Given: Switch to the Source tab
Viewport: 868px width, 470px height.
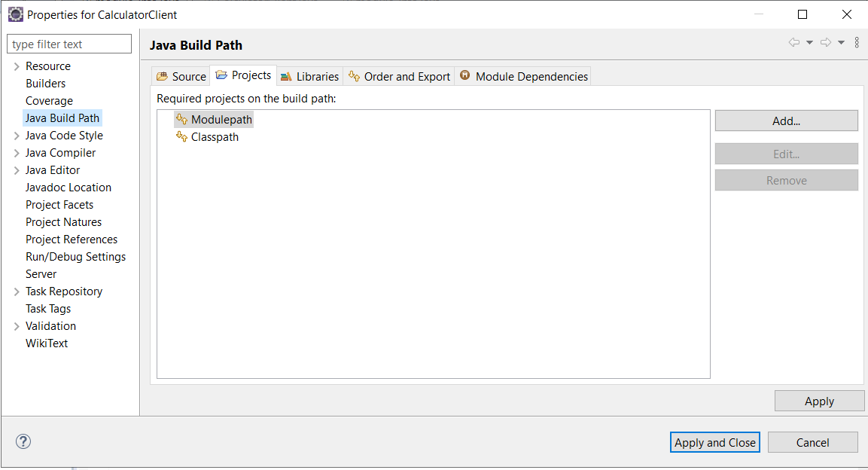Looking at the screenshot, I should 181,76.
